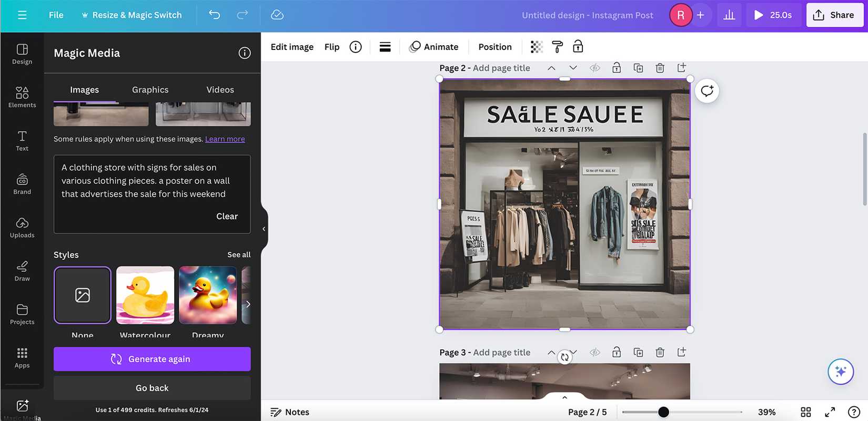Move Page 2 down with chevron
The image size is (868, 421).
click(573, 68)
